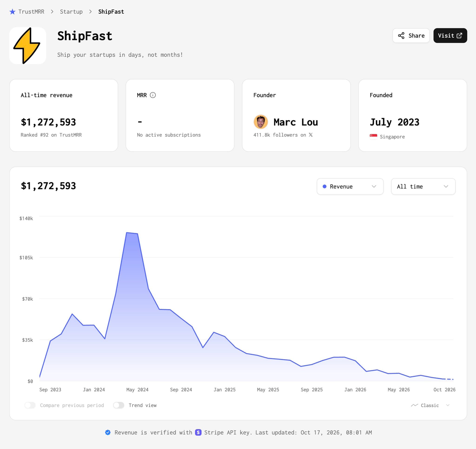
Task: Click the external link icon on Visit
Action: 459,36
